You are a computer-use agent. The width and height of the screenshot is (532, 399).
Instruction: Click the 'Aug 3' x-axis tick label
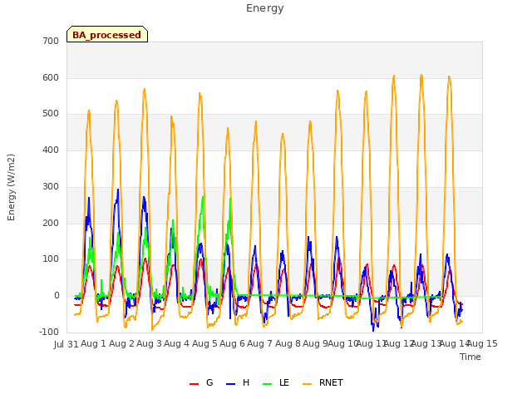click(149, 343)
